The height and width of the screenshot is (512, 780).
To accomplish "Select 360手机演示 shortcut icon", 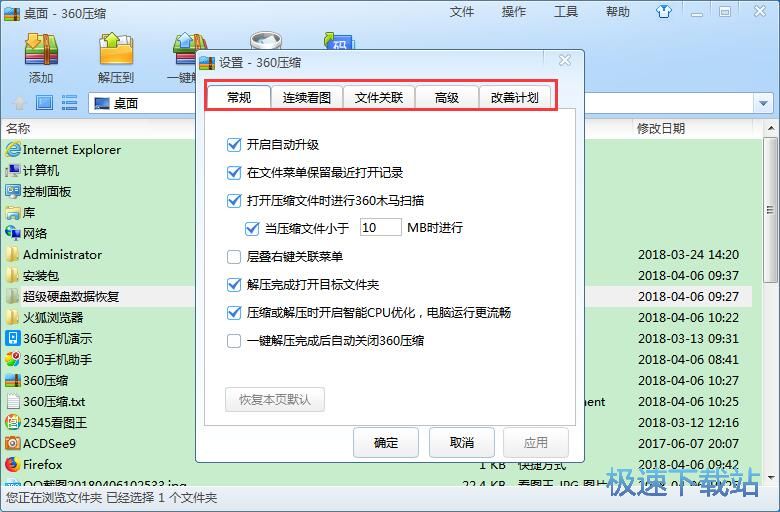I will [x=13, y=338].
